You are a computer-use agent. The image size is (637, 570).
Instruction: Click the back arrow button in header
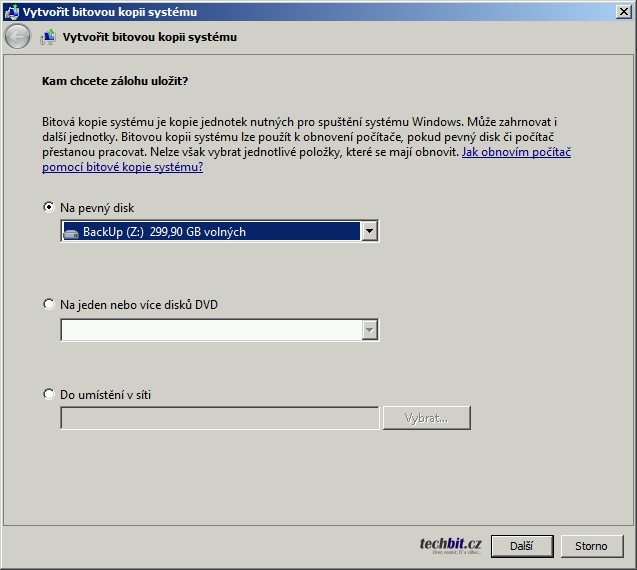click(17, 37)
